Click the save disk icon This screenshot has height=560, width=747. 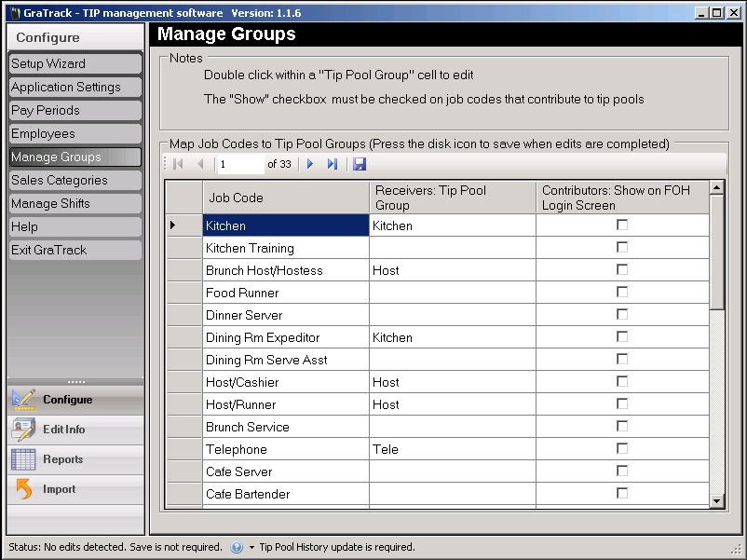pos(360,162)
